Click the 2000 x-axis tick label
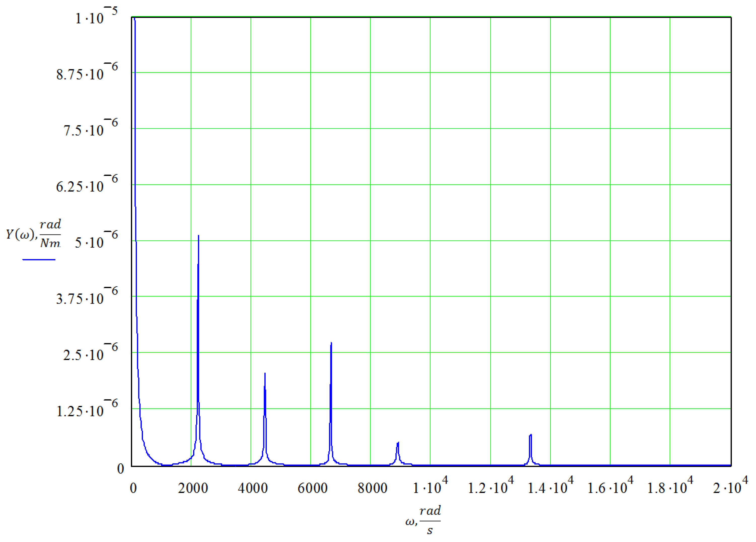The image size is (756, 542). [x=193, y=488]
